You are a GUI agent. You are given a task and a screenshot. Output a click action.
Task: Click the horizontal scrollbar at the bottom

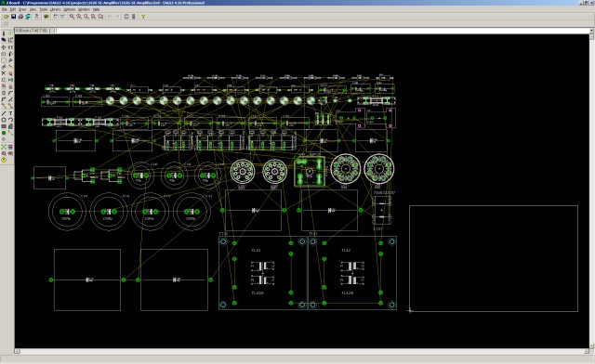click(301, 351)
